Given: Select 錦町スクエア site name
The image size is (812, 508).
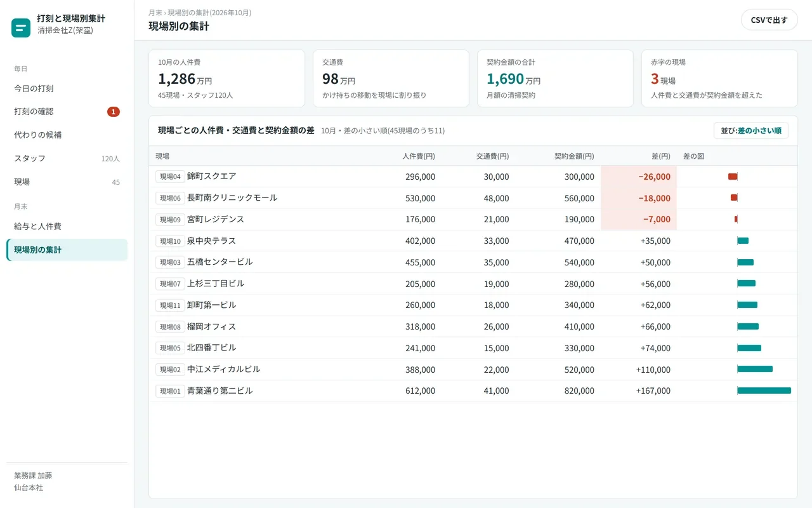Looking at the screenshot, I should (211, 177).
